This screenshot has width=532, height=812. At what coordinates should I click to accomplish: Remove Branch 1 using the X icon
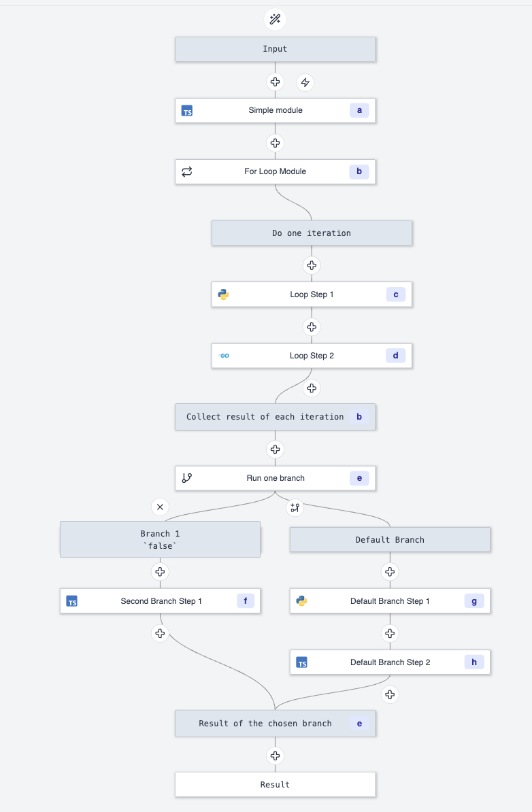coord(159,507)
